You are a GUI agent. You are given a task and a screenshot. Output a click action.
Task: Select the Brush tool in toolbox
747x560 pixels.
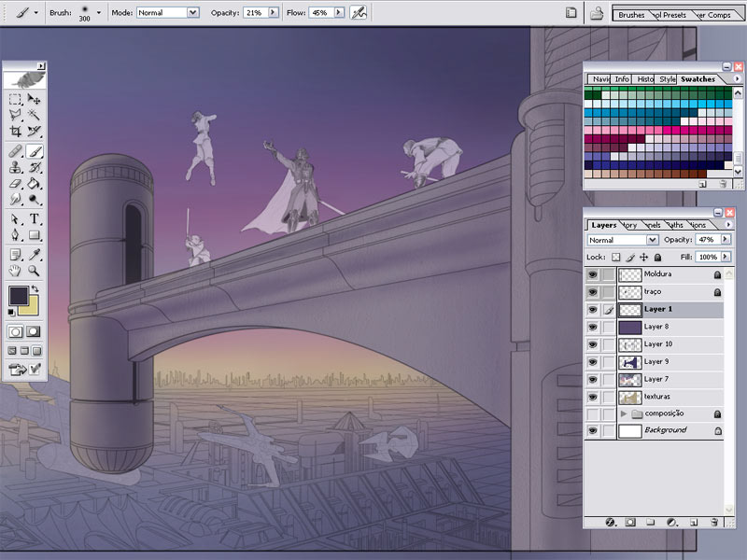(x=34, y=151)
